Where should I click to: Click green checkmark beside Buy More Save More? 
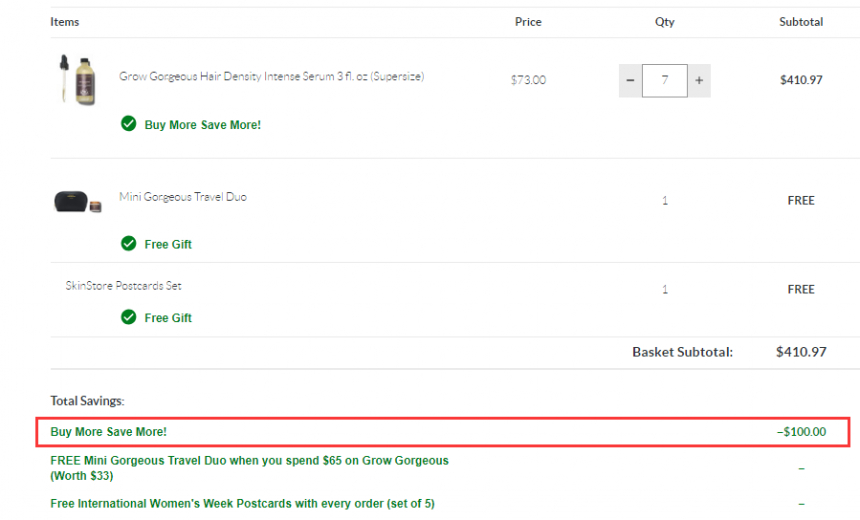tap(128, 124)
